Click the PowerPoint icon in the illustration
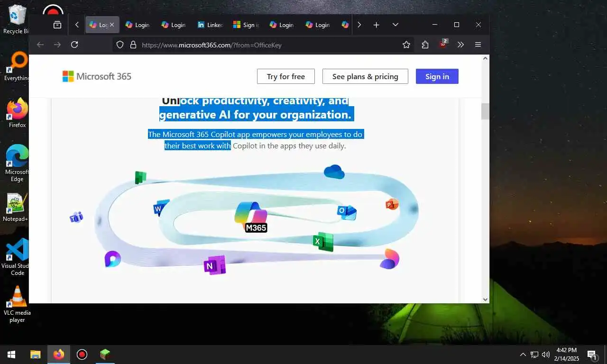The height and width of the screenshot is (364, 607). pyautogui.click(x=392, y=204)
